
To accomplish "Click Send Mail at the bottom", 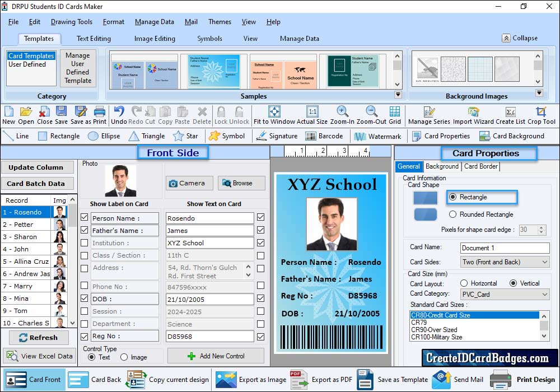I will click(x=458, y=380).
